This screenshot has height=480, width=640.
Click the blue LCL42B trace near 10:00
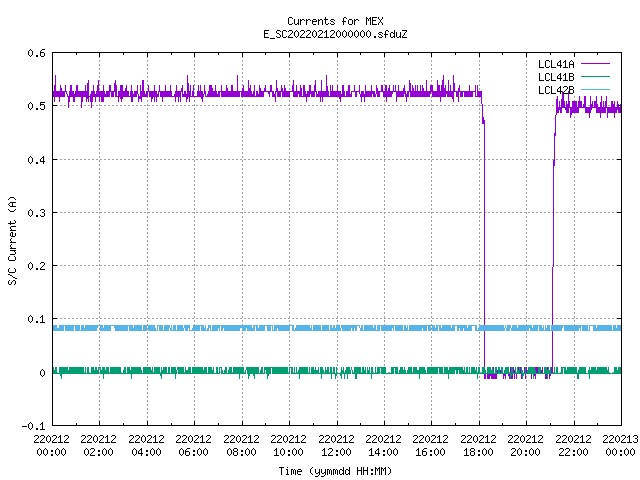point(289,328)
